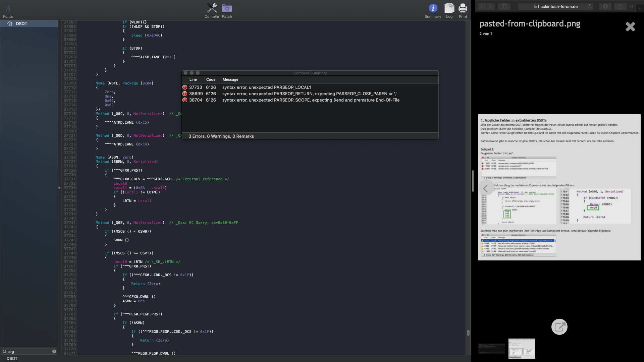The height and width of the screenshot is (362, 644).
Task: Click the Print toolbar icon
Action: tap(463, 8)
